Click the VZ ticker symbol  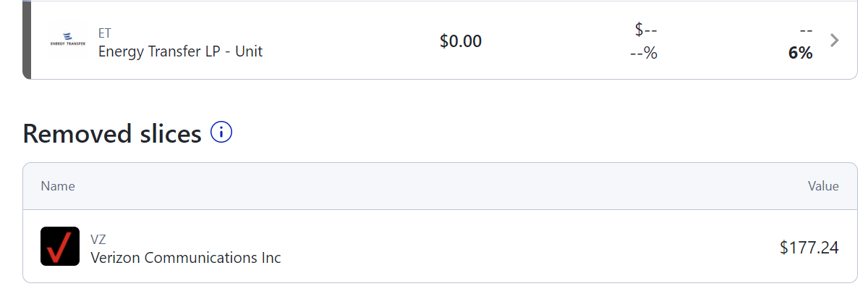(98, 239)
